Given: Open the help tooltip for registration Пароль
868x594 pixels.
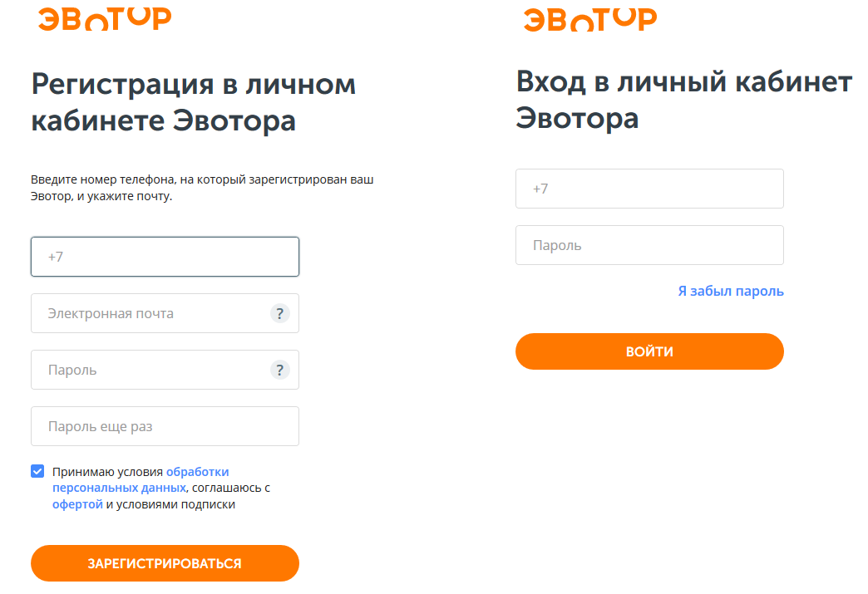Looking at the screenshot, I should [x=280, y=370].
